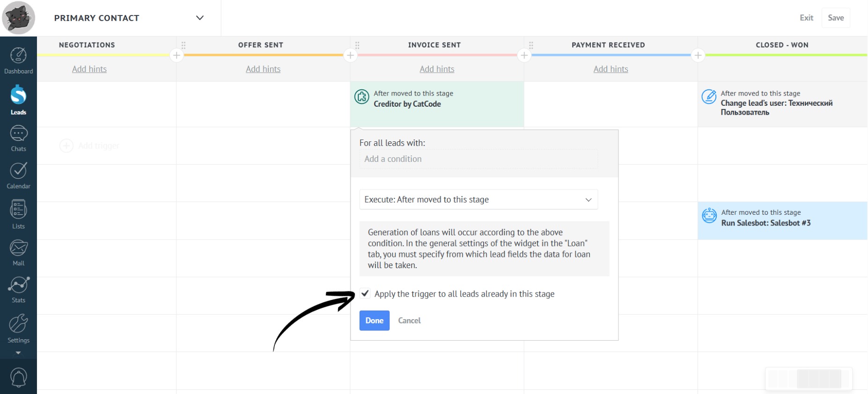Screen dimensions: 868x394
Task: Exit the pipeline editor
Action: (x=806, y=18)
